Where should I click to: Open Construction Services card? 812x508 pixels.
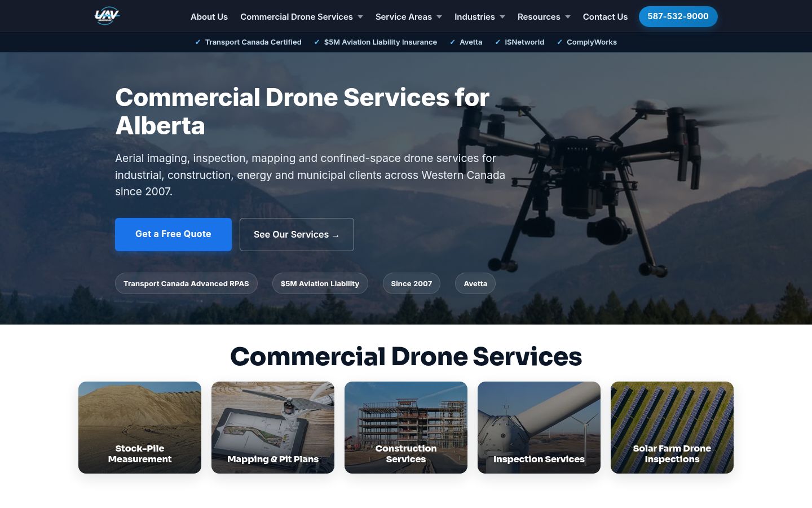[406, 427]
